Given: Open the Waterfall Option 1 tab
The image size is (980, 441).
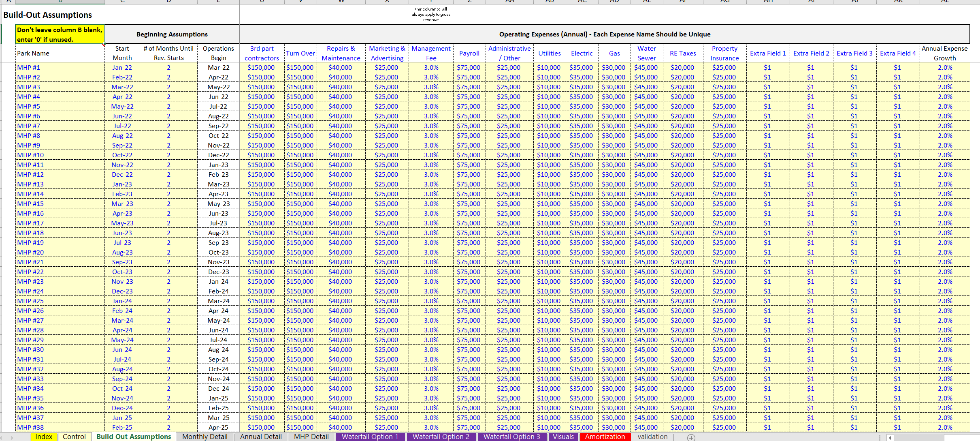Looking at the screenshot, I should pos(370,437).
